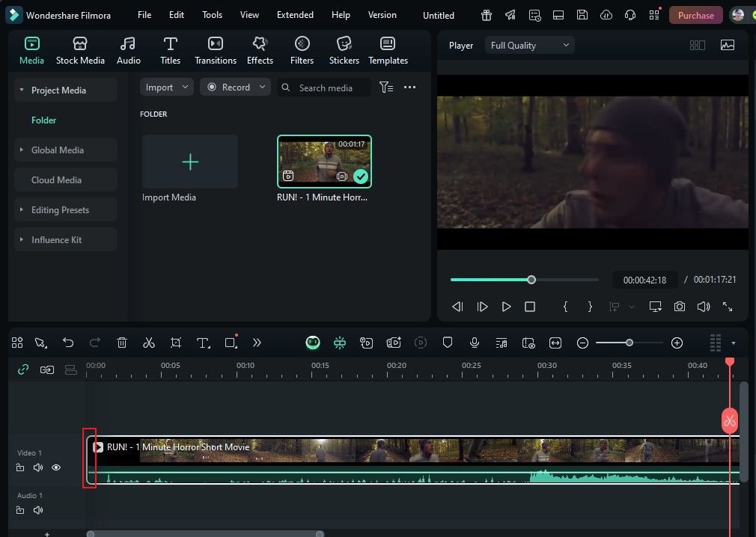The height and width of the screenshot is (537, 756).
Task: Open the Filters tab
Action: point(302,50)
